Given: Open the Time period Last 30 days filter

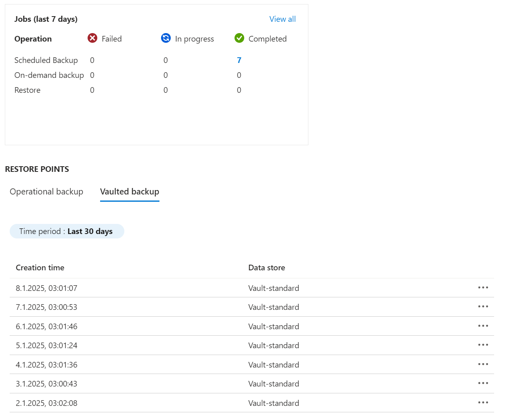Looking at the screenshot, I should click(x=67, y=231).
